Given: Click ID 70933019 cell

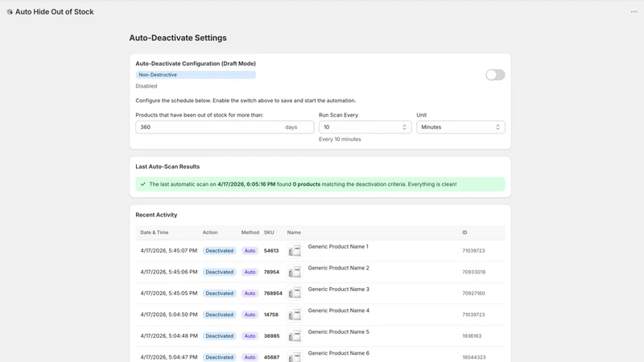Looking at the screenshot, I should (473, 272).
